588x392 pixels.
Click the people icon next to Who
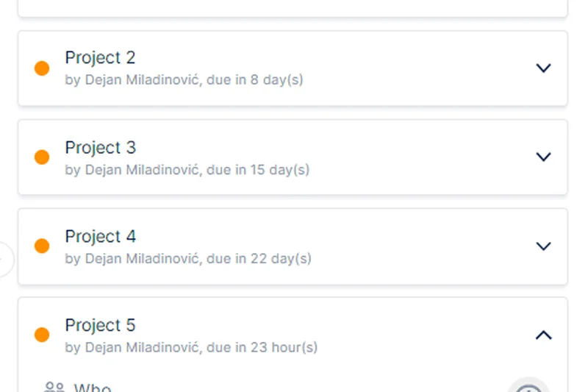pos(54,388)
